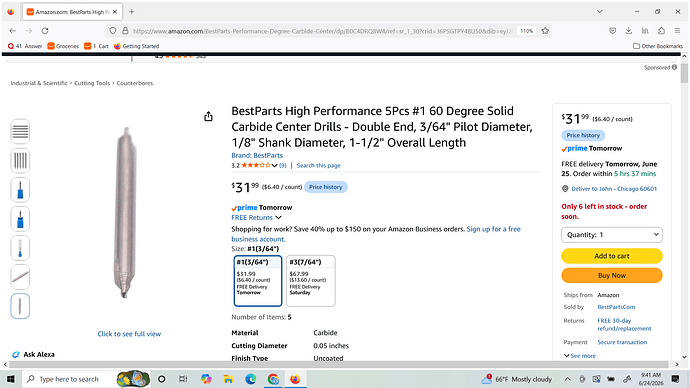Screen dimensions: 690x388
Task: Open the Windows Start menu
Action: click(x=11, y=379)
